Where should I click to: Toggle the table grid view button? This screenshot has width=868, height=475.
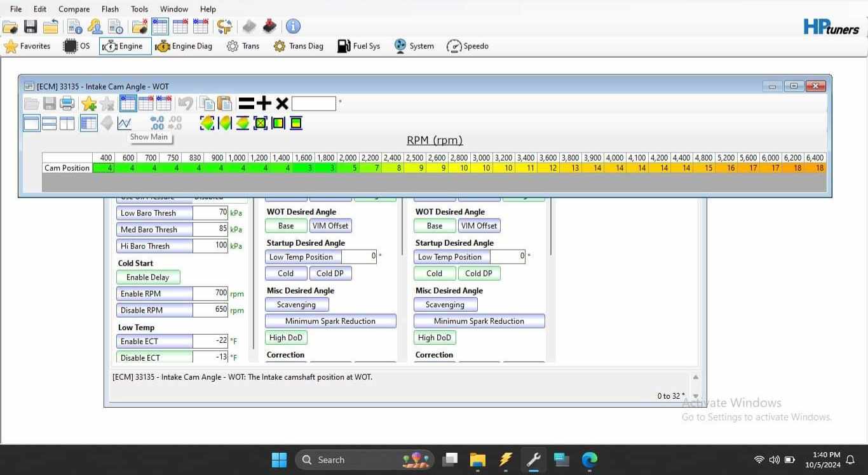[89, 123]
